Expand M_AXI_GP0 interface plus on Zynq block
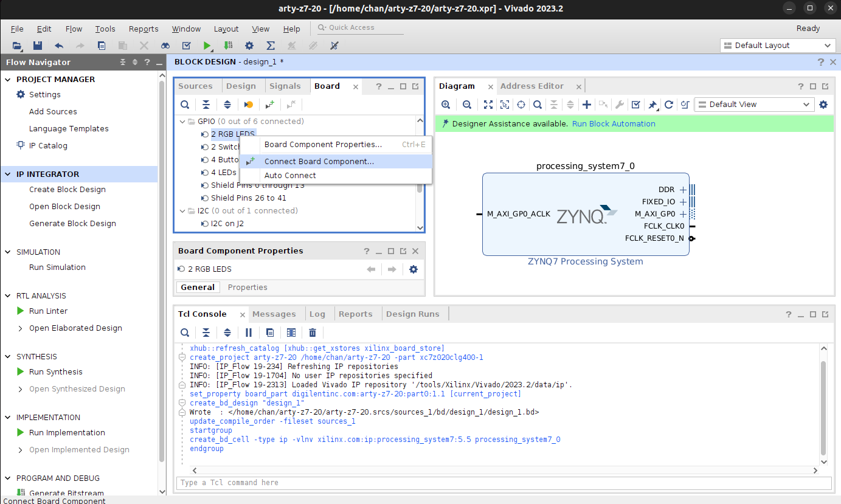The width and height of the screenshot is (841, 504). click(684, 214)
